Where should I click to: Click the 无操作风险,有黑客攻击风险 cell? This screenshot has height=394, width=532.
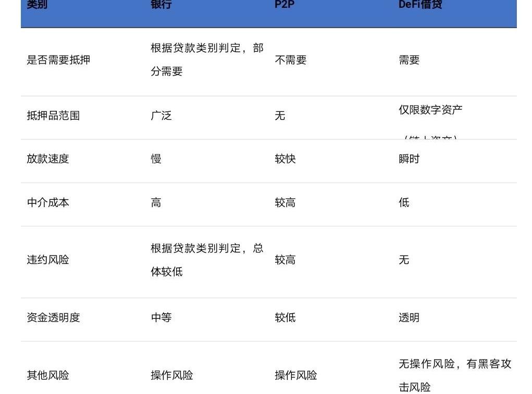click(x=454, y=375)
